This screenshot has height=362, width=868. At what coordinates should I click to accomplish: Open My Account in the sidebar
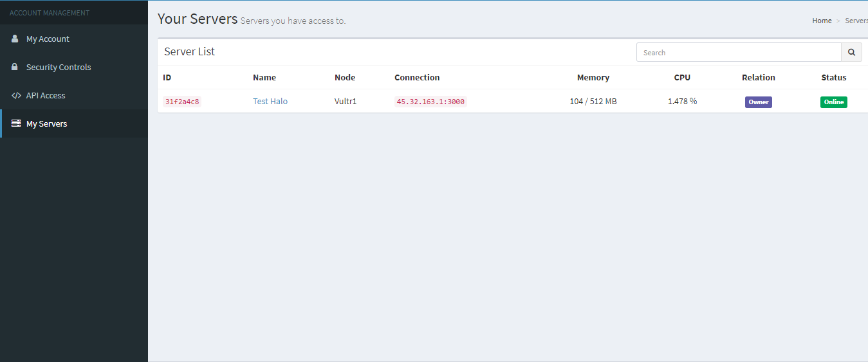pyautogui.click(x=48, y=39)
